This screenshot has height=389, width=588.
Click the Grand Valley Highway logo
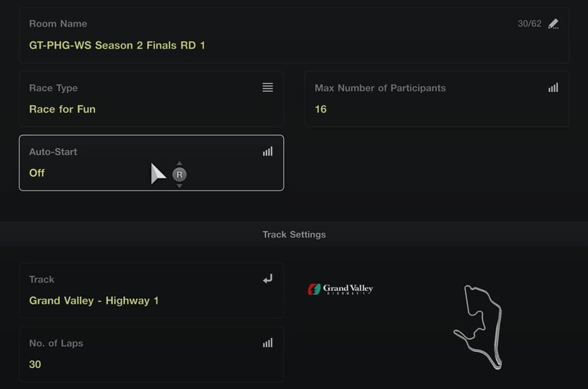pos(340,289)
